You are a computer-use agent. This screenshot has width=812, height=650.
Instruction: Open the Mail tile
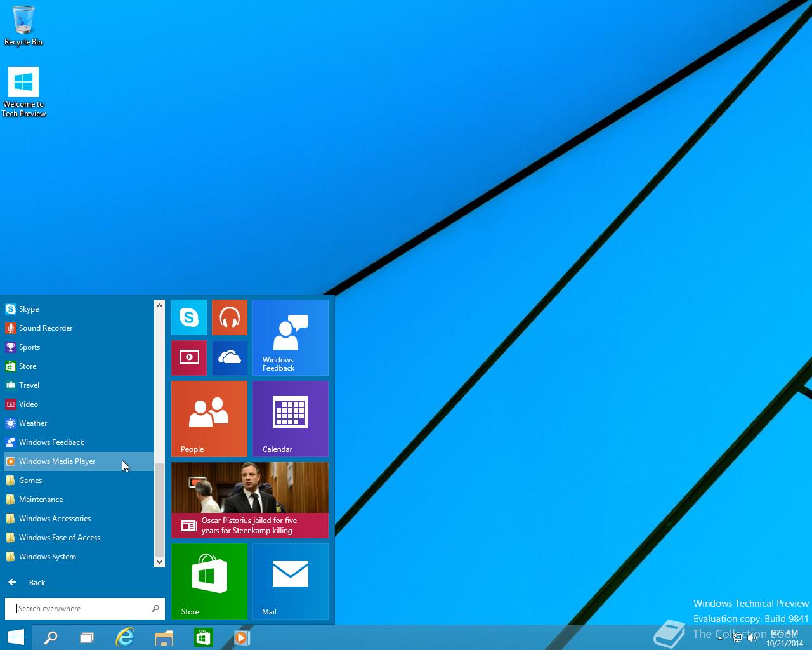click(290, 581)
